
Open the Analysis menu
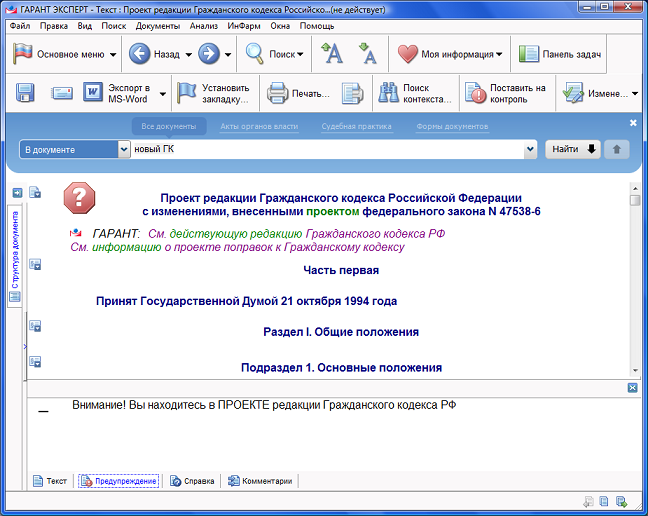(202, 25)
